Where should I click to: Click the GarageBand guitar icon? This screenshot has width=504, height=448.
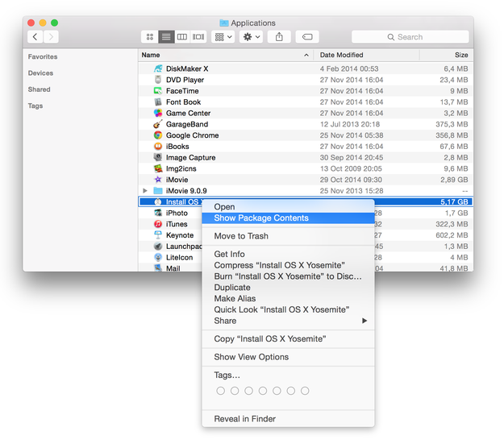pos(158,124)
